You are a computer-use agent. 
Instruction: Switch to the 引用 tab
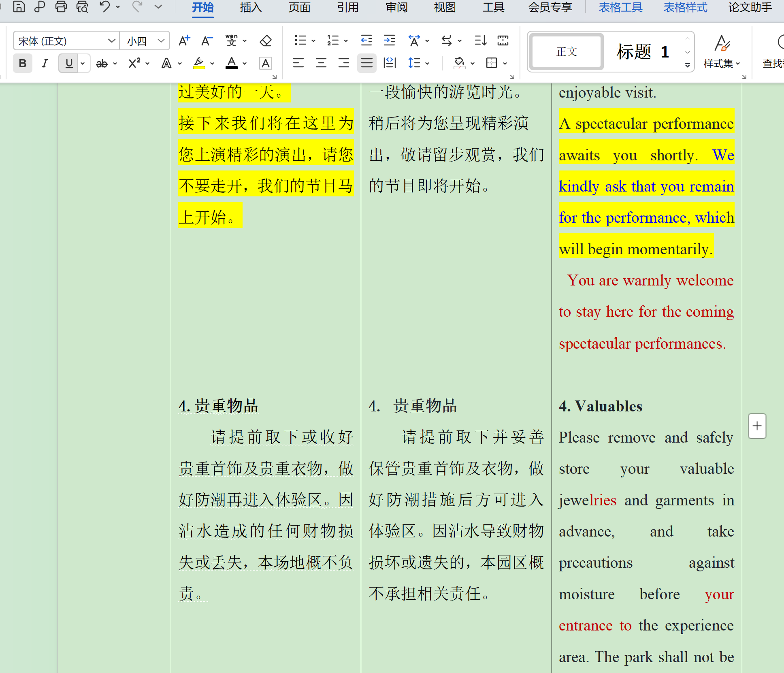(x=348, y=8)
